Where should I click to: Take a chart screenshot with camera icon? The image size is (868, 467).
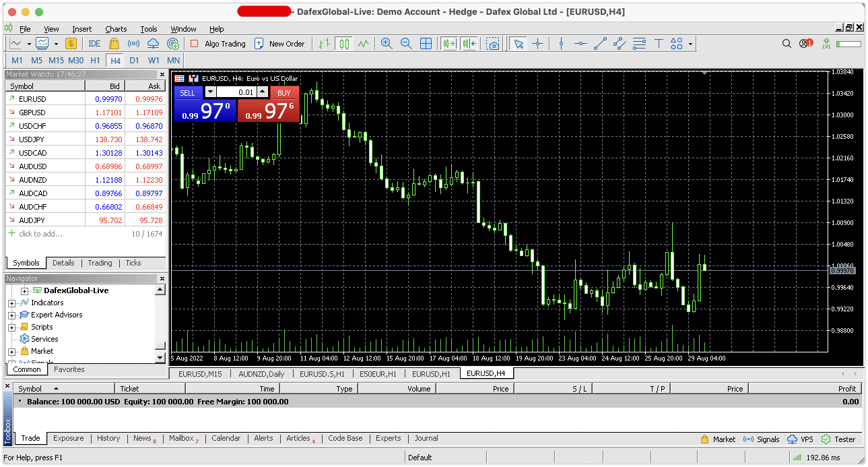(494, 44)
